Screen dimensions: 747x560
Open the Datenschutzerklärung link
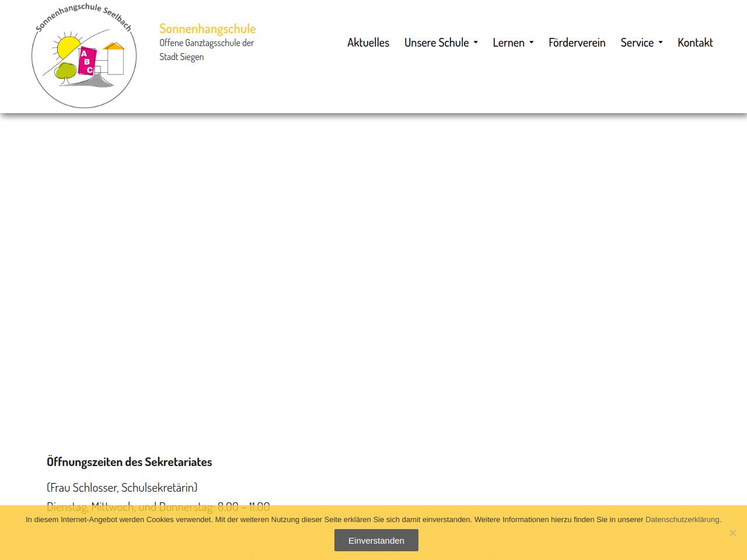click(x=682, y=519)
